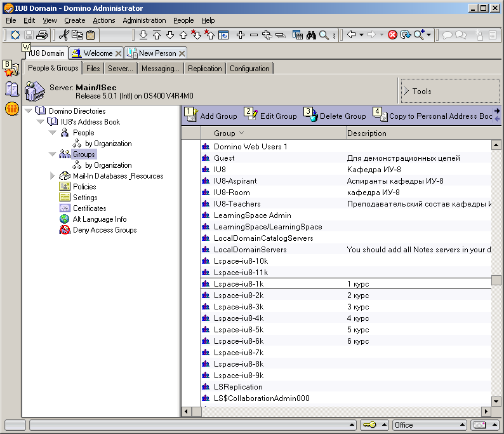Click the collapse minus toolbar icon
Screen dimensions: 504x434
[254, 35]
